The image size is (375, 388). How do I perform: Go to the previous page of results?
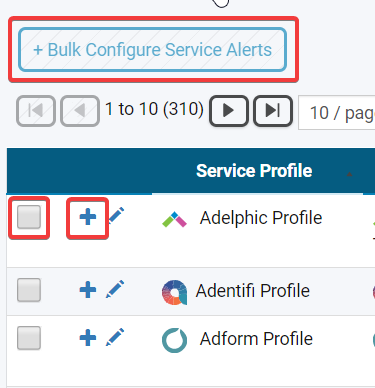(x=80, y=111)
